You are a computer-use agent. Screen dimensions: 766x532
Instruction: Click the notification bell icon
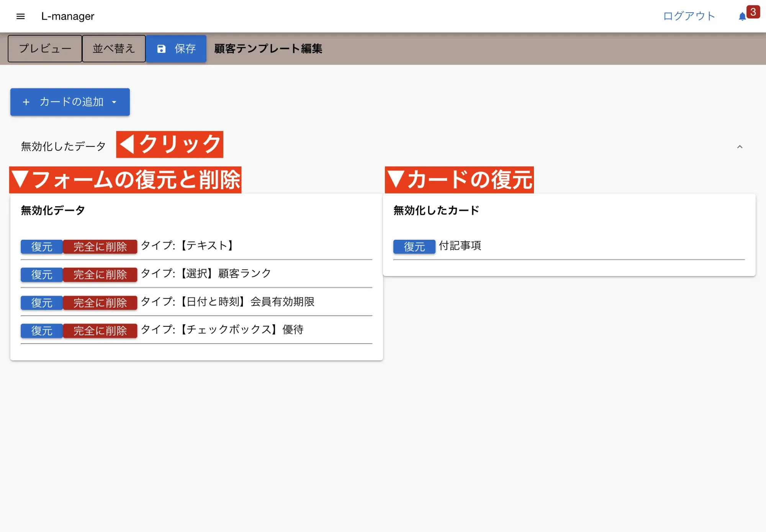click(x=742, y=16)
